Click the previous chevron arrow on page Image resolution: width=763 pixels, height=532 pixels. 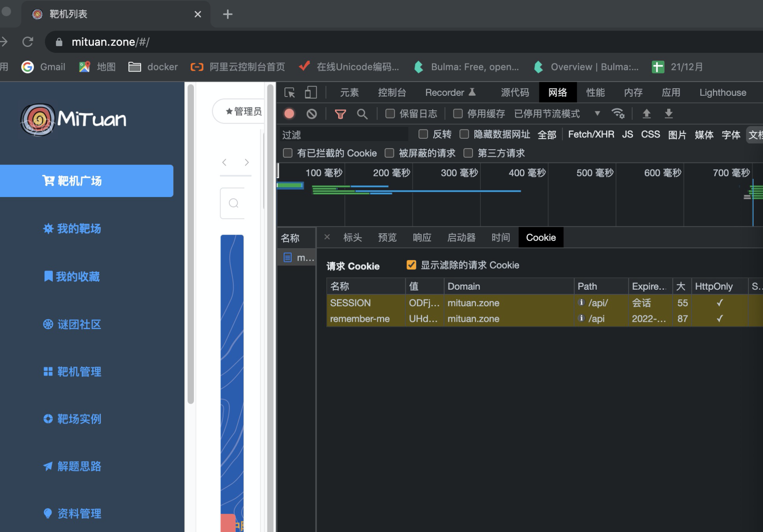[225, 162]
